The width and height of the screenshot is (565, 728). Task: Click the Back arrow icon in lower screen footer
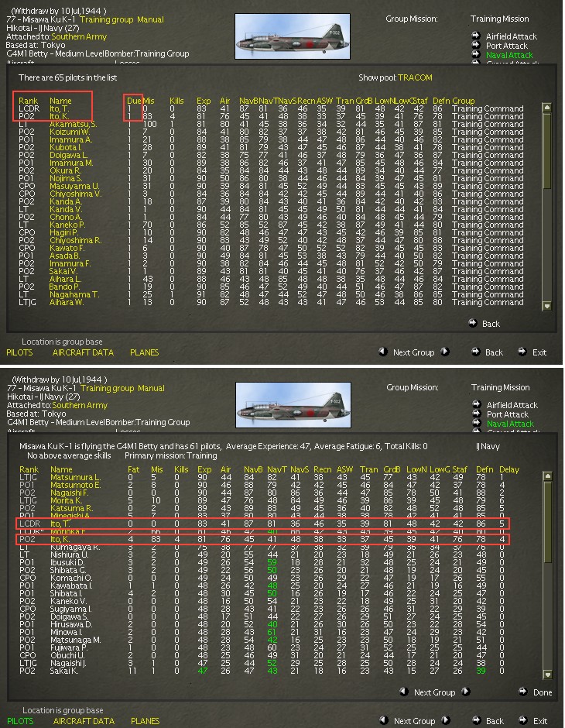click(x=477, y=720)
